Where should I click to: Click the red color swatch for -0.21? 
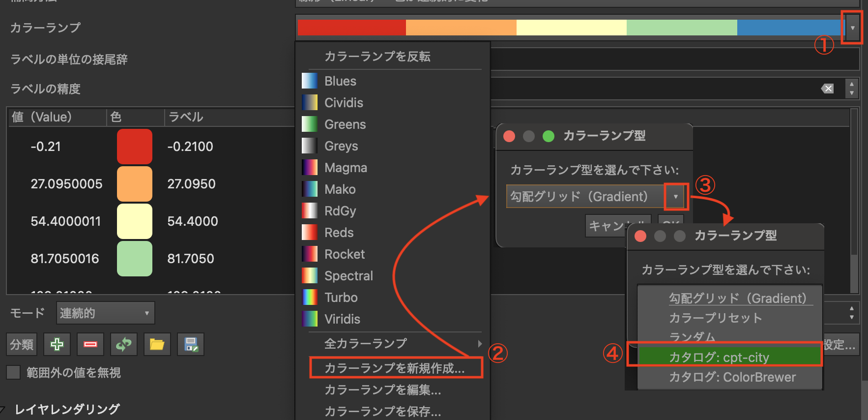pos(134,147)
